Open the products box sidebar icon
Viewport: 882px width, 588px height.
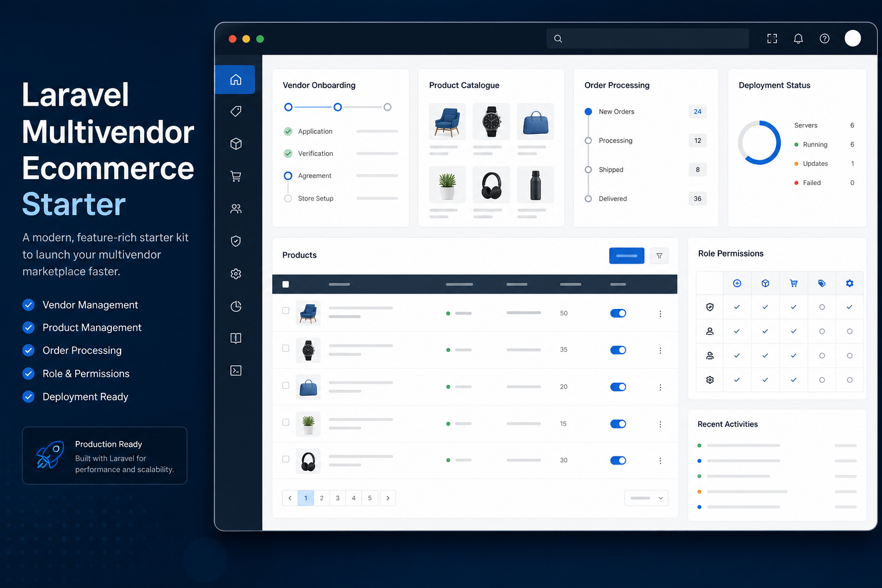(x=235, y=144)
